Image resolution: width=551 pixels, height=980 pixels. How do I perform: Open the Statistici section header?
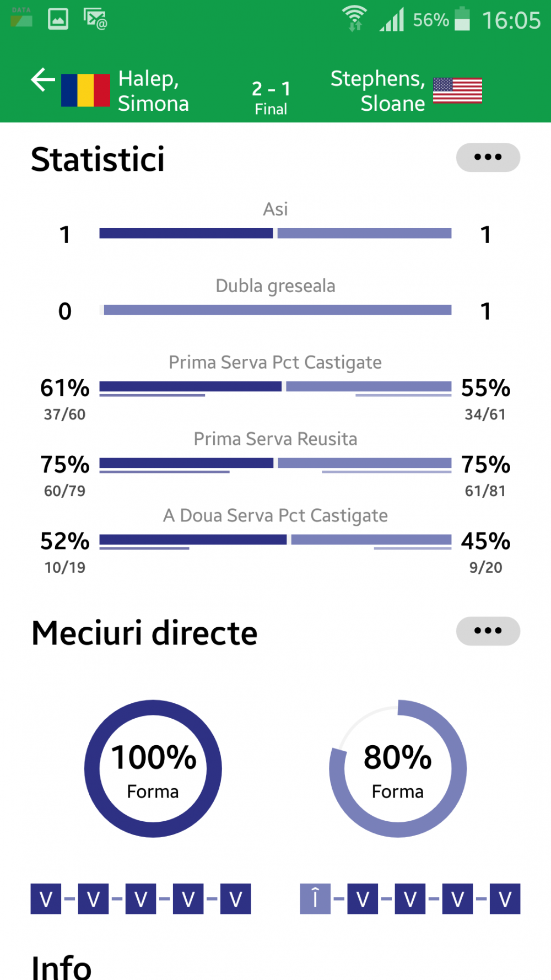click(x=98, y=160)
